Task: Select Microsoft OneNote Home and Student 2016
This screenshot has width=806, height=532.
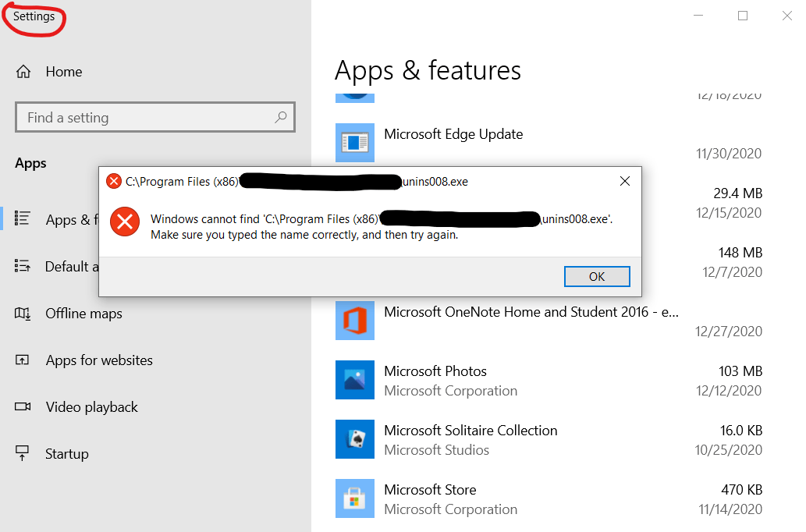Action: click(x=549, y=321)
